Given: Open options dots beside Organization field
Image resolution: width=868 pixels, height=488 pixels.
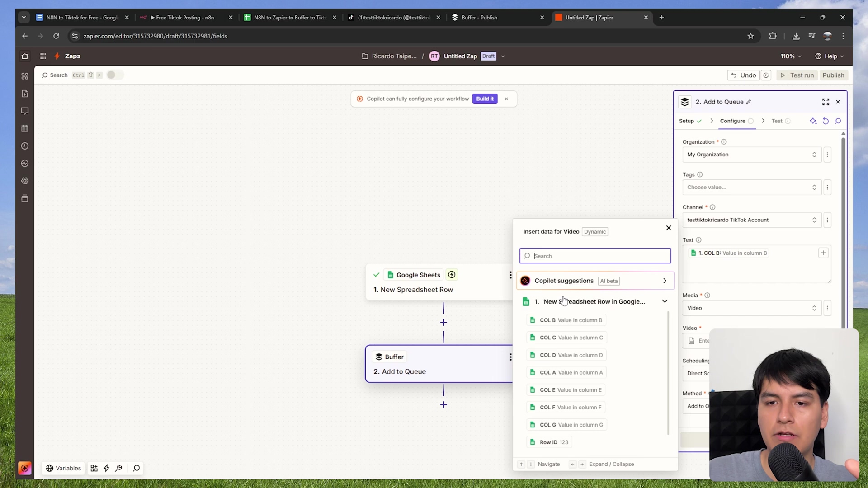Looking at the screenshot, I should click(x=827, y=155).
